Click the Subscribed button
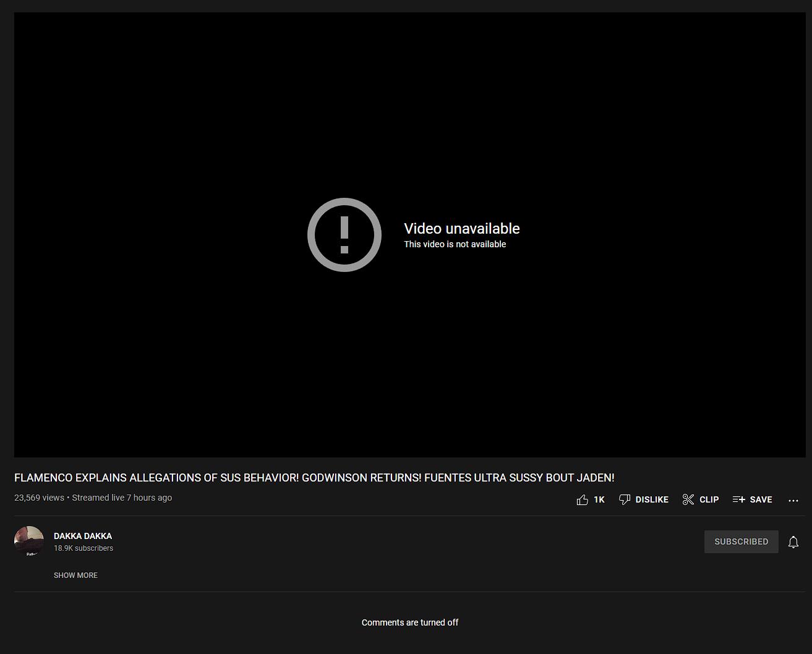The width and height of the screenshot is (812, 654). coord(741,541)
